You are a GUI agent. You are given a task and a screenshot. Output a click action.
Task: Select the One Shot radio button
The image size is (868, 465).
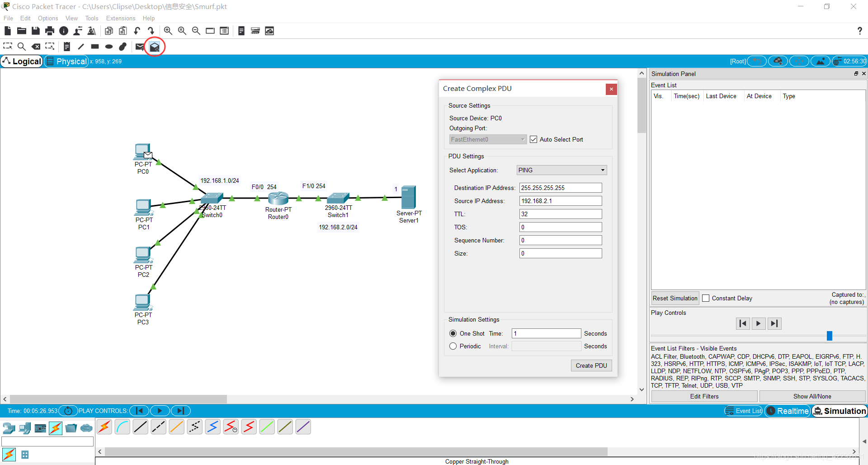click(453, 333)
